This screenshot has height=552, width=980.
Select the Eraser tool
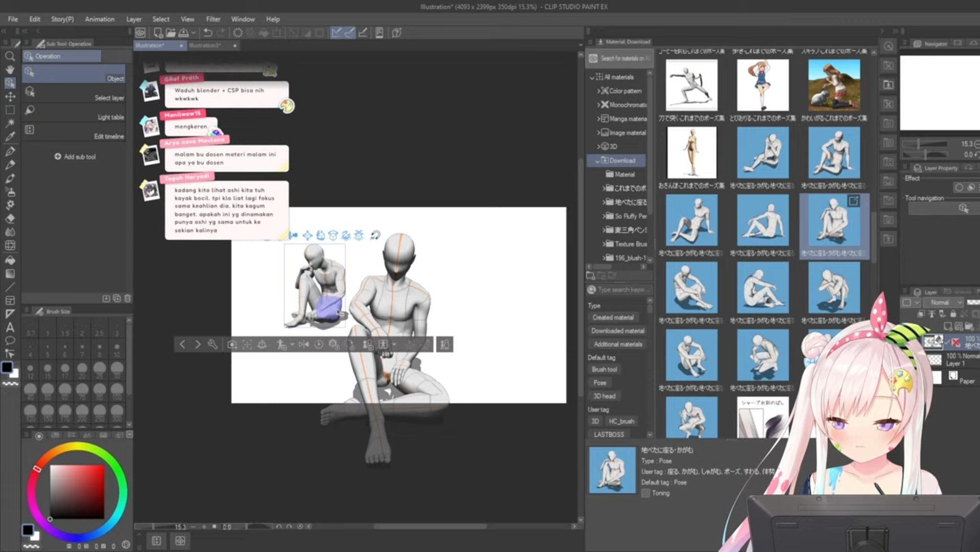[10, 218]
